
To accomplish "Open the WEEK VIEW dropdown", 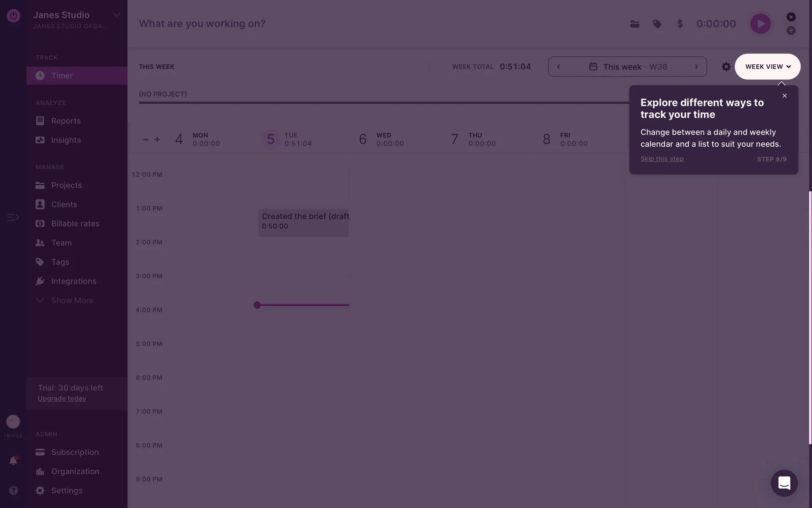I will [x=767, y=67].
